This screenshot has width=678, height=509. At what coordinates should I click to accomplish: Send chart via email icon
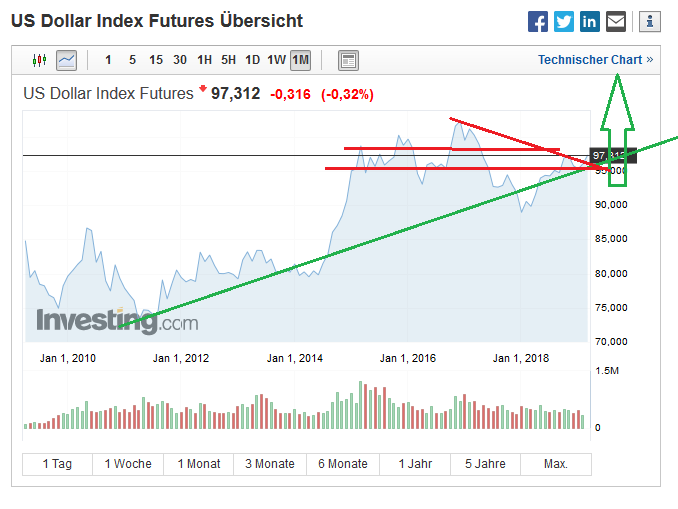616,21
